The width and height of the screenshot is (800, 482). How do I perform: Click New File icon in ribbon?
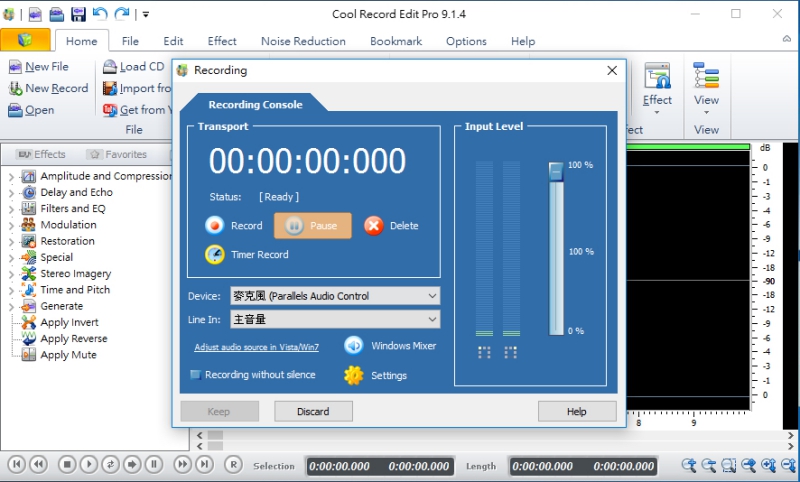click(x=15, y=67)
